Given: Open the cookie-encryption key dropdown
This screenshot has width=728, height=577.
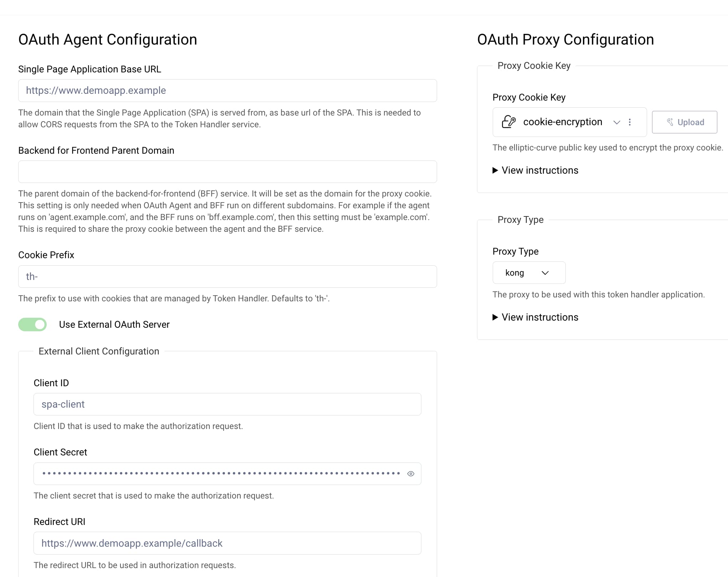Looking at the screenshot, I should [x=616, y=122].
